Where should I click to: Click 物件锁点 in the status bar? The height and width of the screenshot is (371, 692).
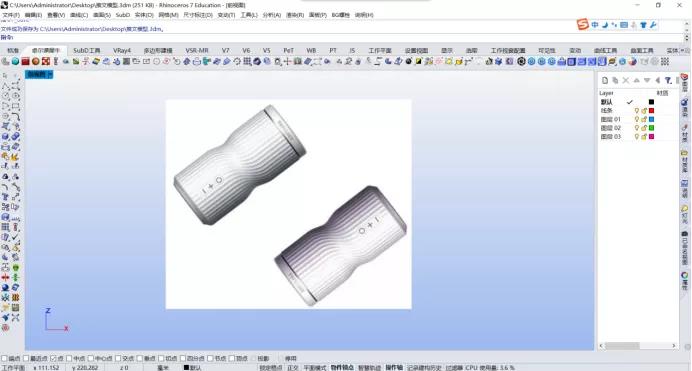[x=342, y=367]
